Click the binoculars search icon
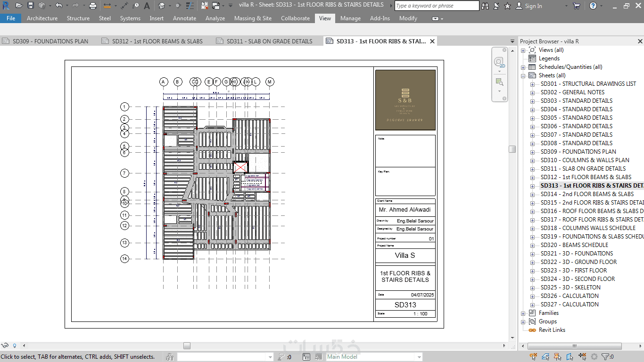This screenshot has height=362, width=644. coord(486,6)
